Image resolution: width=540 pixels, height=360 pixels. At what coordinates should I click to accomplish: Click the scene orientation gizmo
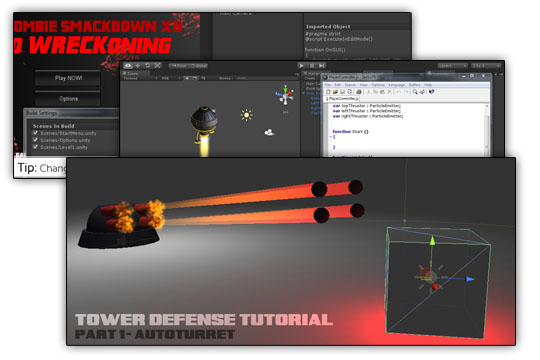tap(285, 95)
